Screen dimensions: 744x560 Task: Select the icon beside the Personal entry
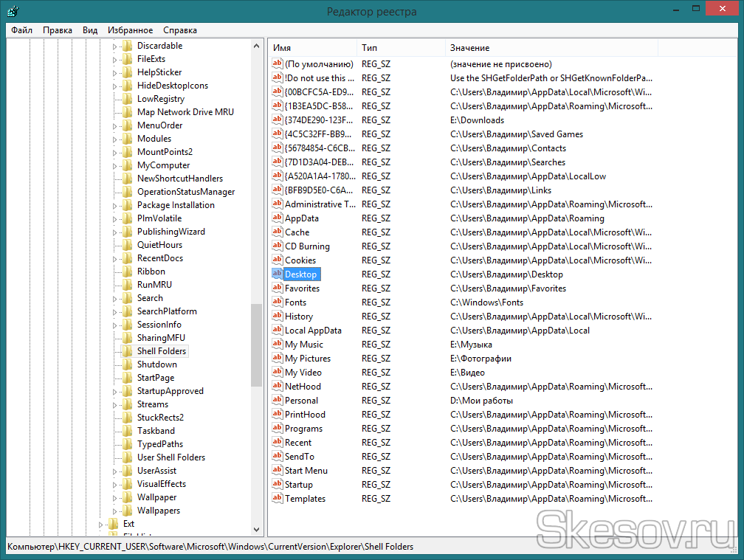278,401
